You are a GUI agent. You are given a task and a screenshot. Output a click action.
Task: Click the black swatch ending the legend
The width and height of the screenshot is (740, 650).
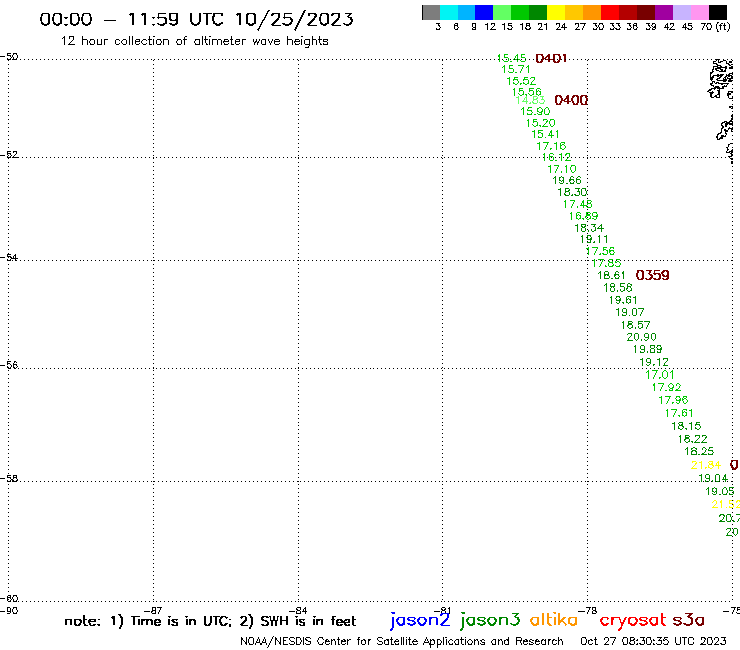718,12
